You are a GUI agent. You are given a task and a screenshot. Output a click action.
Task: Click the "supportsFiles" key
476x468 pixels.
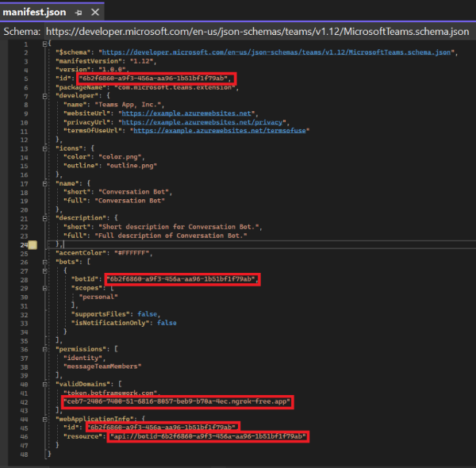tap(102, 314)
